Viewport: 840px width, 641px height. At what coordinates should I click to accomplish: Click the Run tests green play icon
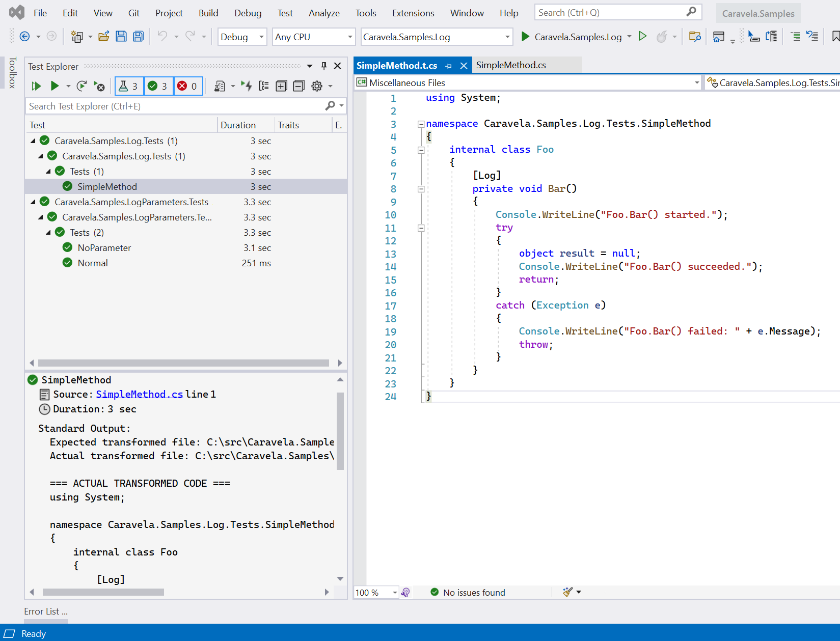(55, 87)
